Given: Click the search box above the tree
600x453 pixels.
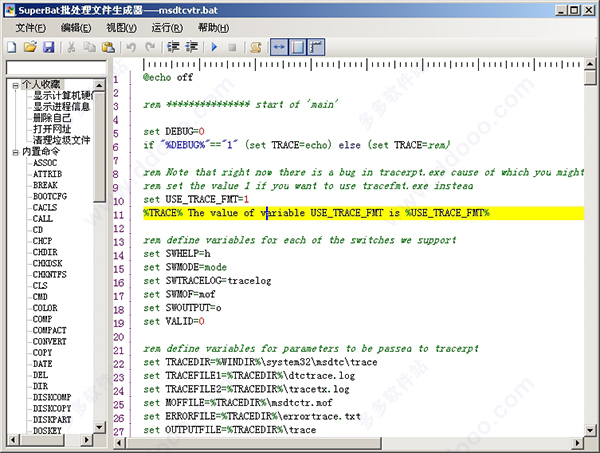Looking at the screenshot, I should click(x=56, y=68).
